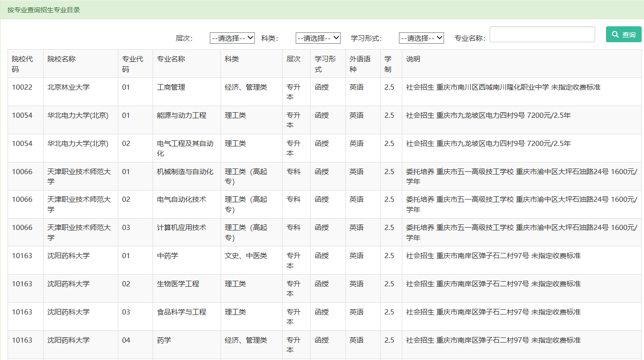Click the 按专业查询招生专业目录 panel title

click(x=44, y=10)
